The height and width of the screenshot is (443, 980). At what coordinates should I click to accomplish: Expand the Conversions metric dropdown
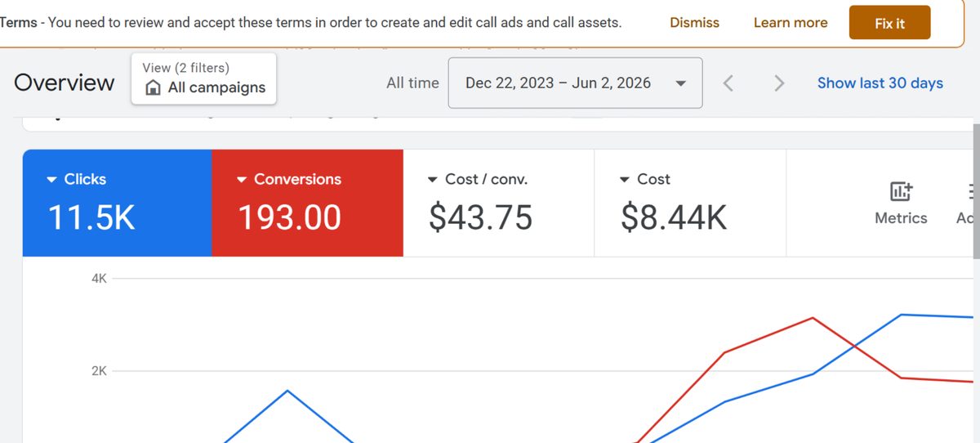[242, 179]
